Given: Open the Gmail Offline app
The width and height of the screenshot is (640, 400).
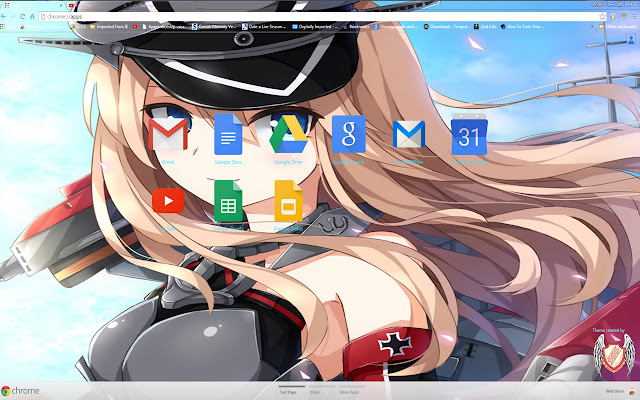Looking at the screenshot, I should click(409, 134).
